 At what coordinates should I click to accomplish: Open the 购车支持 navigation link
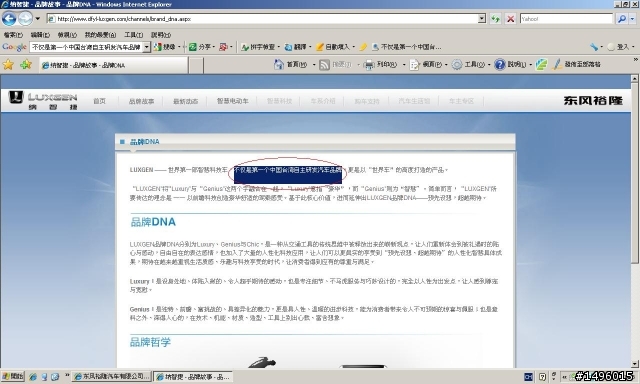(x=367, y=101)
